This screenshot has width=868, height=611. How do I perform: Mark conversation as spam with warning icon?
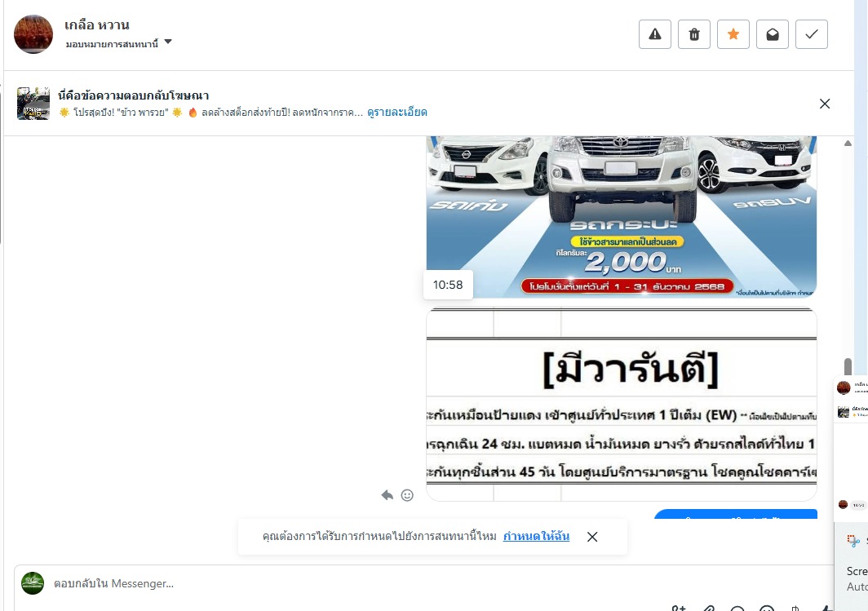[x=655, y=34]
